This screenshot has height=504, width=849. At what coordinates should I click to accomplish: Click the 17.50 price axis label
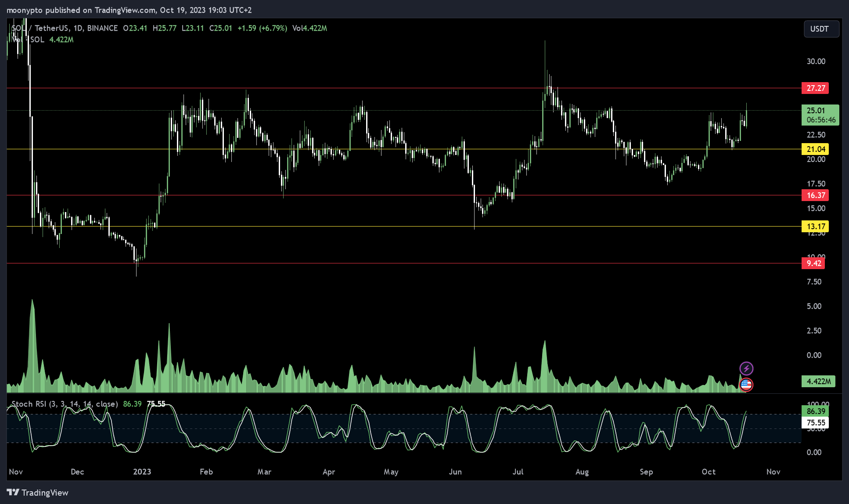pos(816,184)
